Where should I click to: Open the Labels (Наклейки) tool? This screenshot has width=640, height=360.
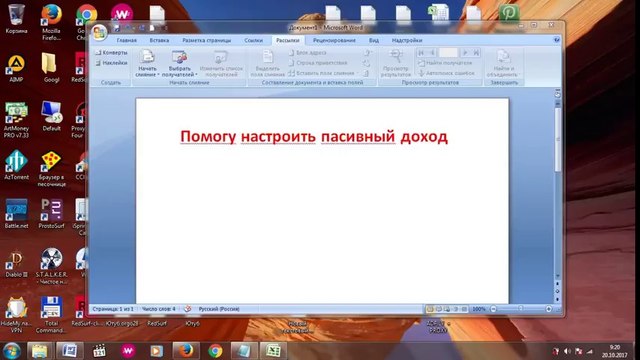111,63
